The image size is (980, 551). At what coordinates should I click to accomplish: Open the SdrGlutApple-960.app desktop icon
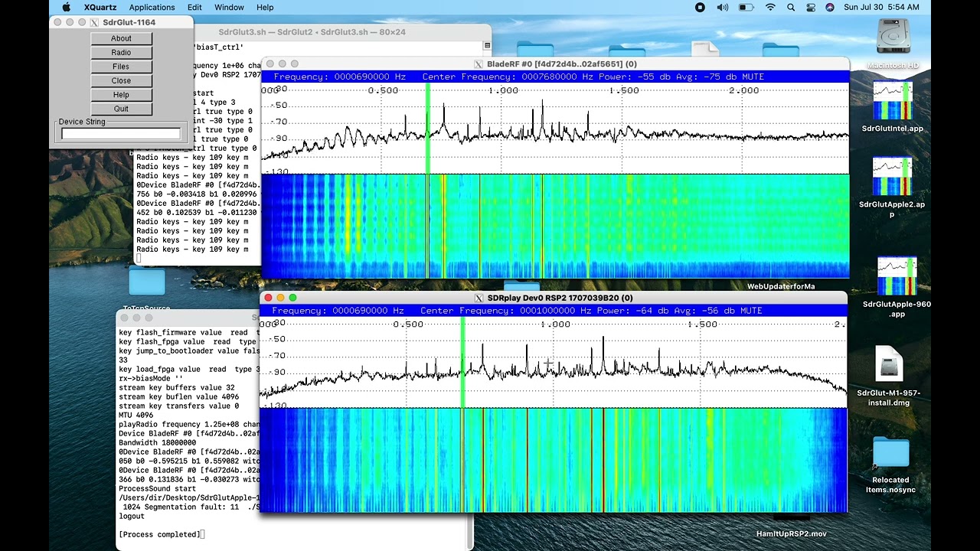pyautogui.click(x=897, y=275)
